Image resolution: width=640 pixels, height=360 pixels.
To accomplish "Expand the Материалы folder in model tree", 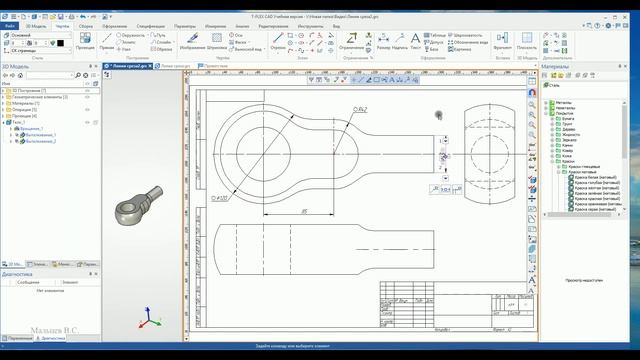I will coord(3,103).
